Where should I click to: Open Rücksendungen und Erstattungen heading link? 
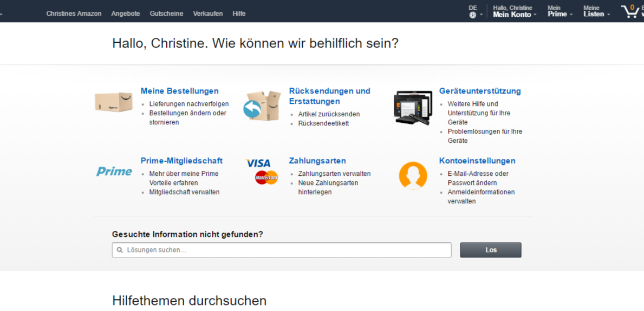(x=329, y=96)
